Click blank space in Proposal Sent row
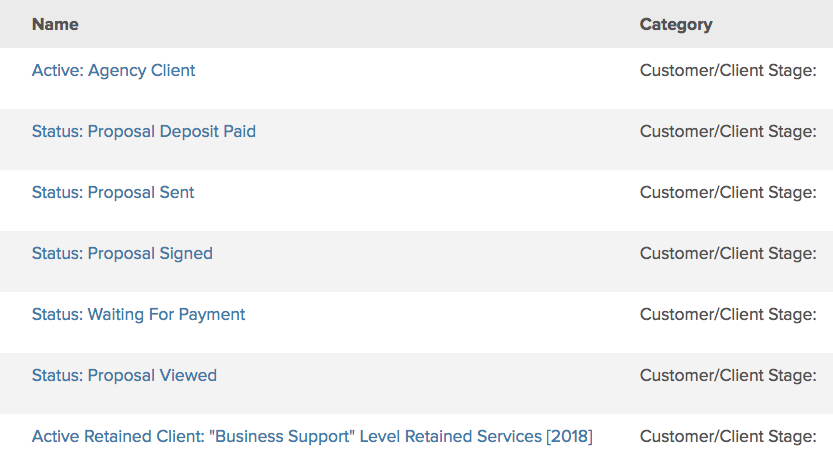 (420, 192)
